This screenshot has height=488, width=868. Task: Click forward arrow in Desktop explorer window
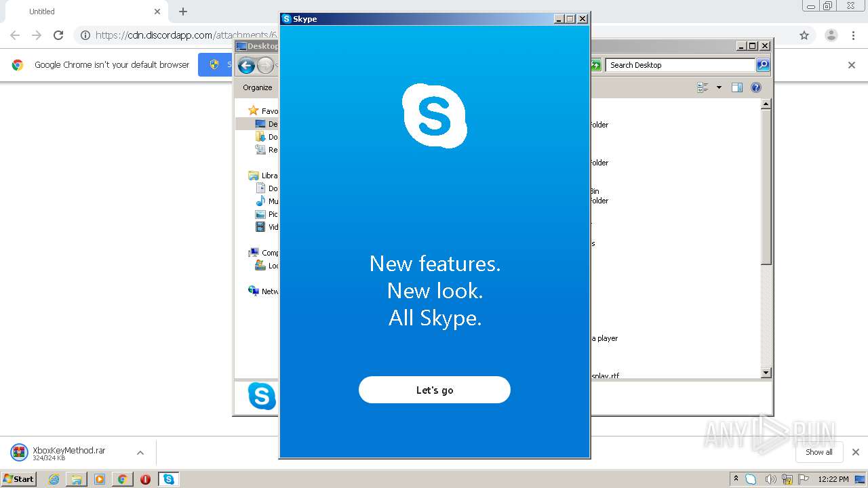(x=265, y=65)
